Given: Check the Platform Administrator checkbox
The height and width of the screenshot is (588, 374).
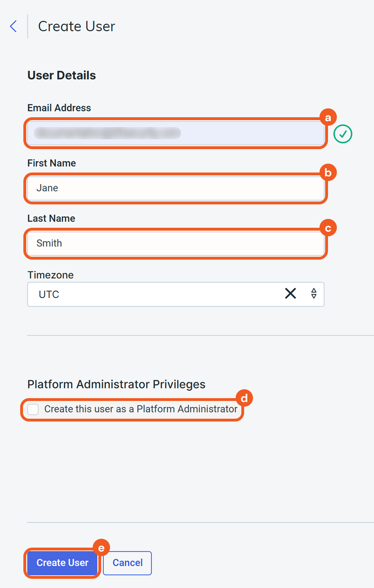Looking at the screenshot, I should pos(33,409).
